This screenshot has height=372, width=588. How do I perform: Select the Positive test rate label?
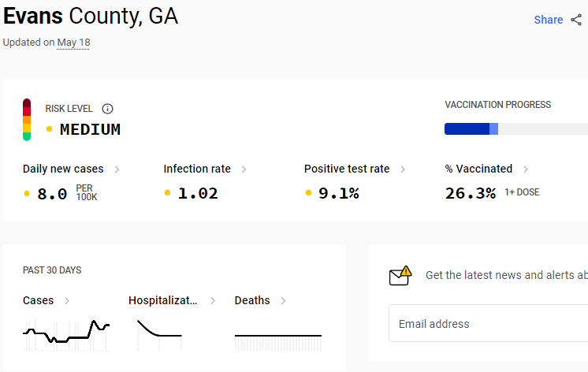pos(347,169)
